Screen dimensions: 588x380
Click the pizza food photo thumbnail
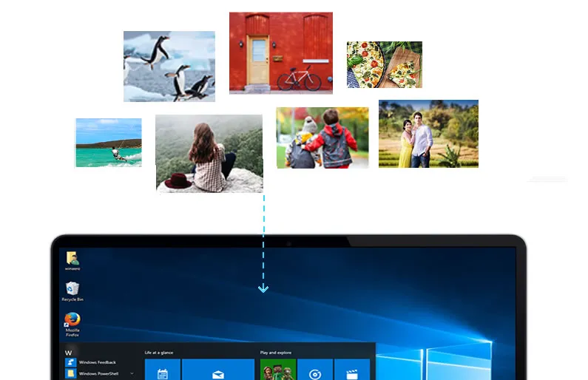click(x=384, y=64)
